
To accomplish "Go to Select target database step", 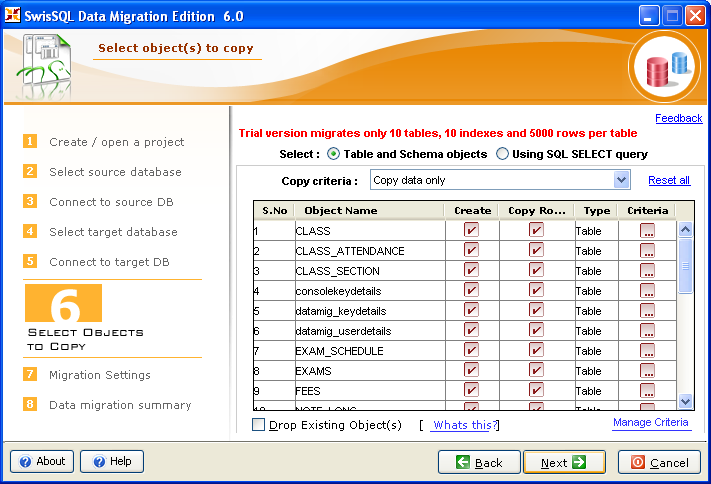I will coord(113,232).
